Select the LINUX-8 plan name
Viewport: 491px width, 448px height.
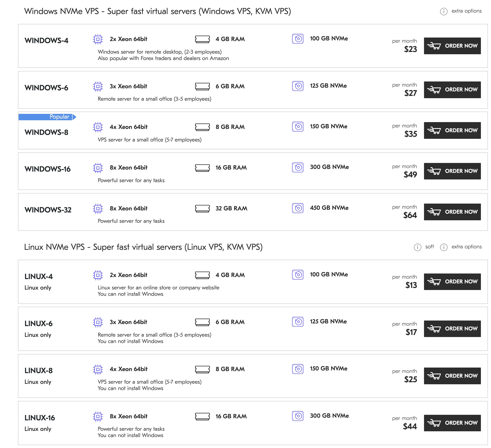coord(39,370)
